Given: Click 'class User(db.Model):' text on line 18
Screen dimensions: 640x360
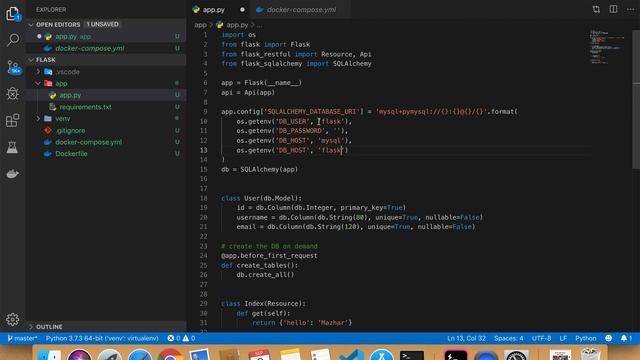Looking at the screenshot, I should [261, 198].
